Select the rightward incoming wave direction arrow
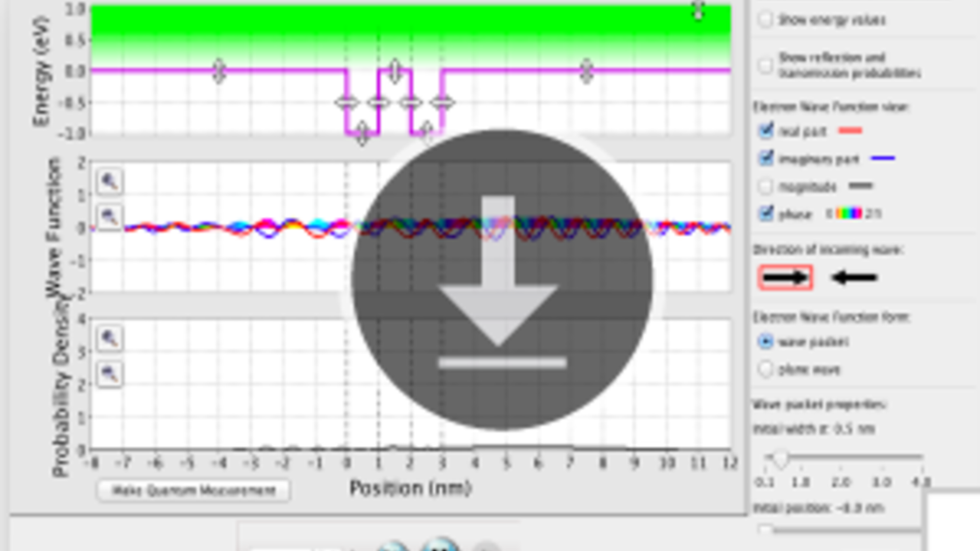The width and height of the screenshot is (980, 551). point(785,277)
